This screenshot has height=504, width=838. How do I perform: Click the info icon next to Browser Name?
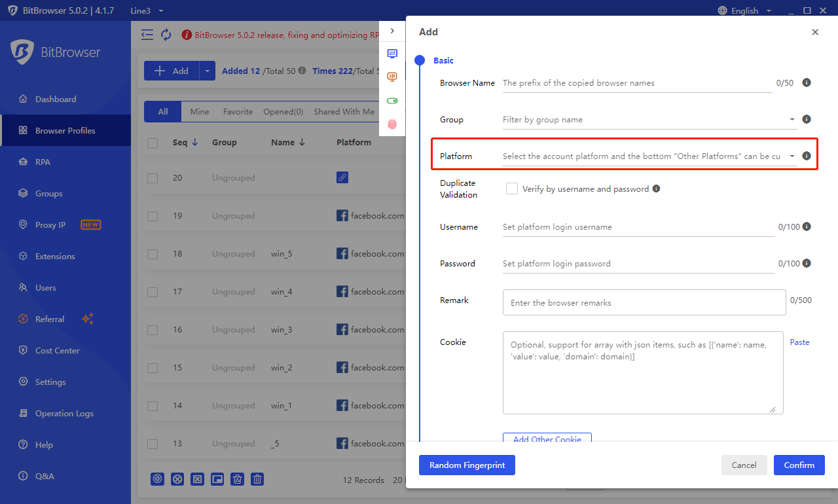(807, 83)
